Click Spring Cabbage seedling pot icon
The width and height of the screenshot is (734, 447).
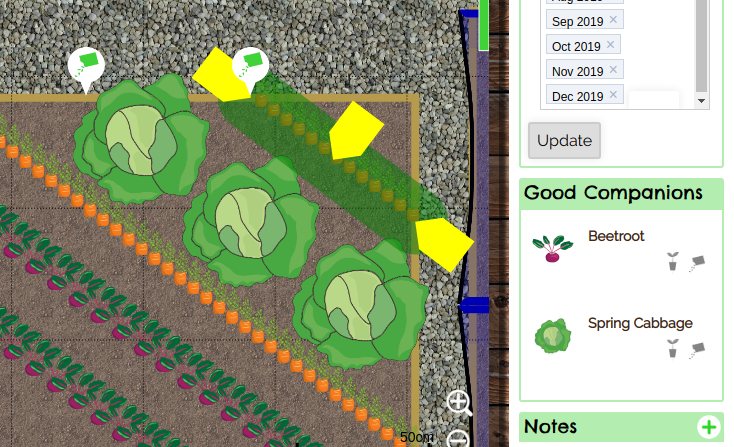(x=673, y=349)
